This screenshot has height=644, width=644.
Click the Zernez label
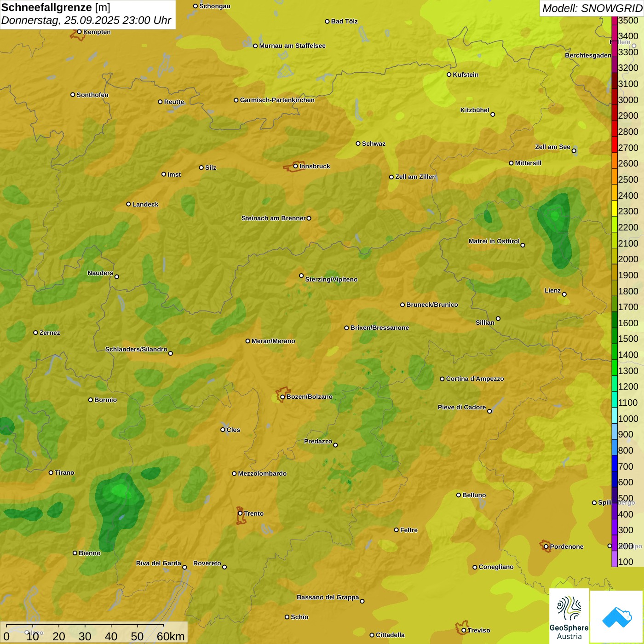pyautogui.click(x=50, y=333)
